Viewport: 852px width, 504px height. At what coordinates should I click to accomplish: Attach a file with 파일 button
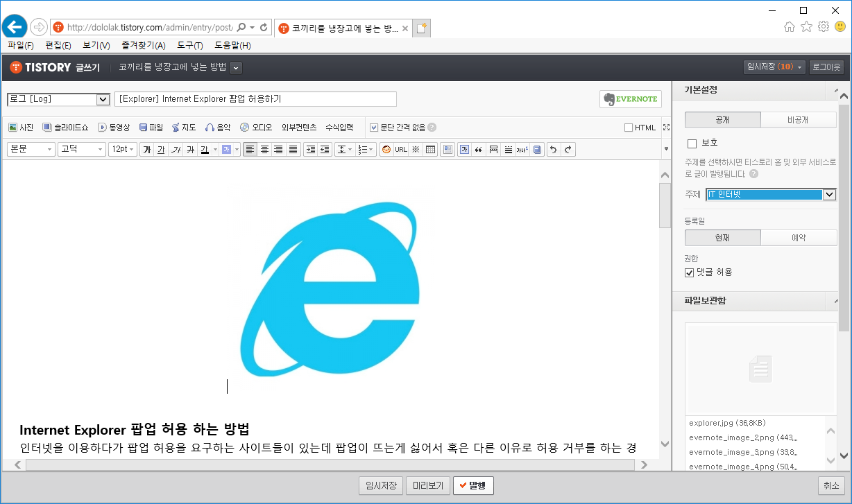tap(151, 128)
